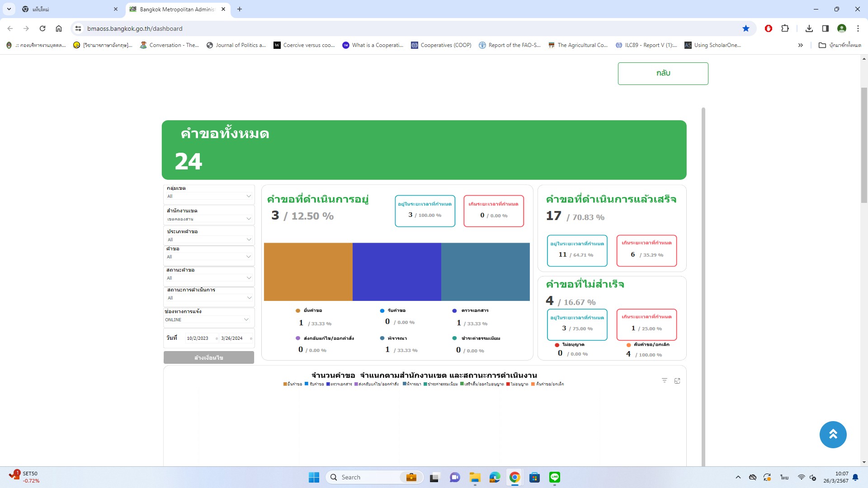Expand the กลุ่มเขต dropdown

tap(208, 196)
